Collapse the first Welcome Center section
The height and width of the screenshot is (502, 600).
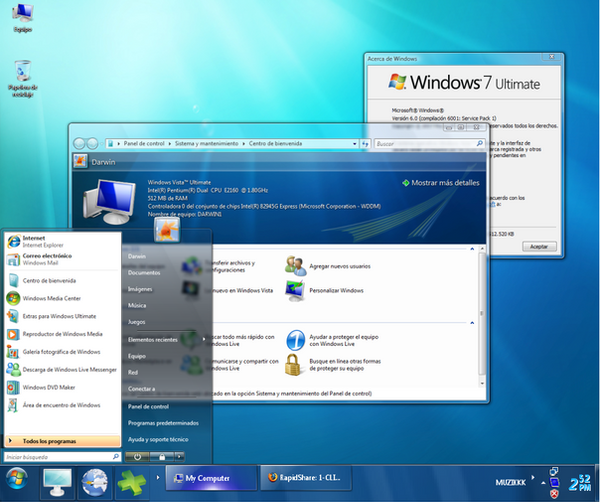tap(472, 249)
